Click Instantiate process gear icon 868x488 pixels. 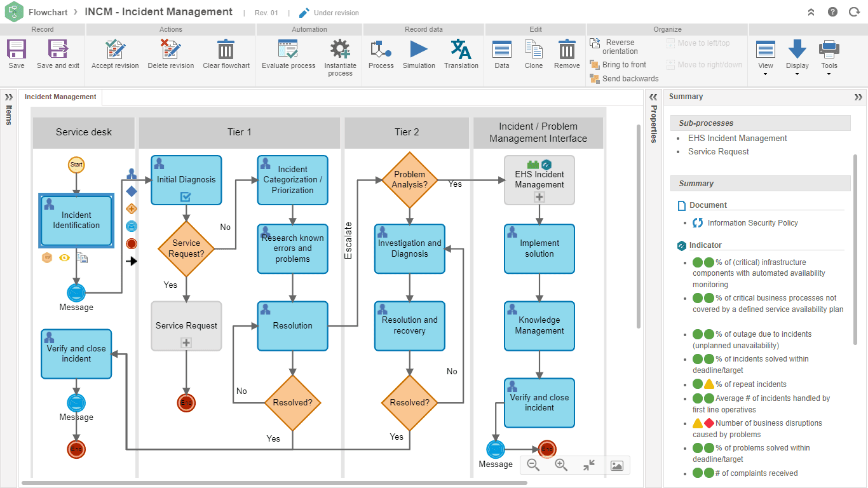(x=340, y=50)
